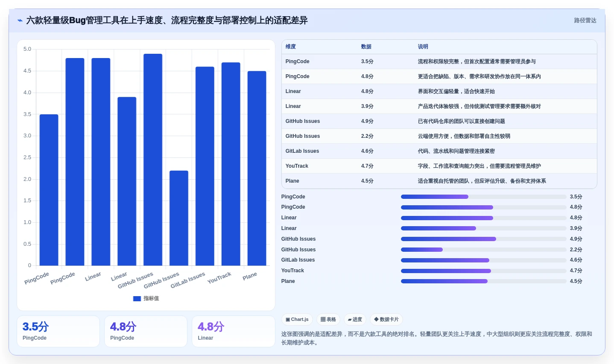This screenshot has width=614, height=364.
Task: Click table cell 3.5分 in PingCode row
Action: click(367, 61)
